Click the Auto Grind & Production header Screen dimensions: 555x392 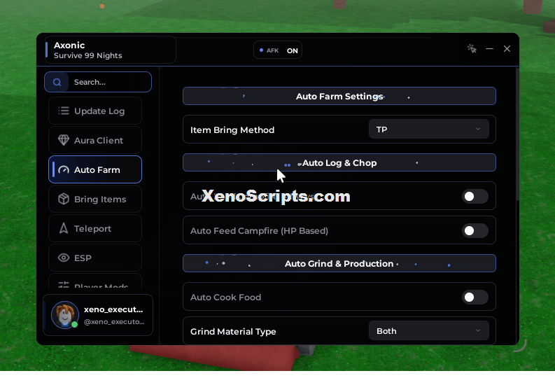(339, 263)
